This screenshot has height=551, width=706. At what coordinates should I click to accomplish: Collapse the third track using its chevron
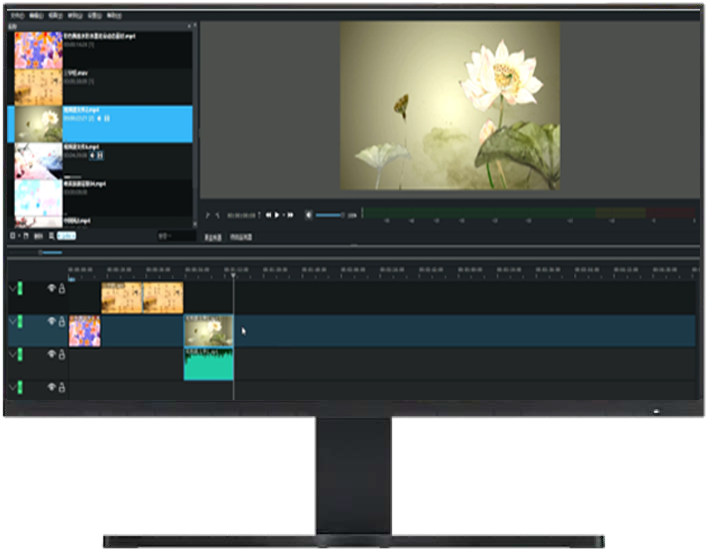pos(12,354)
